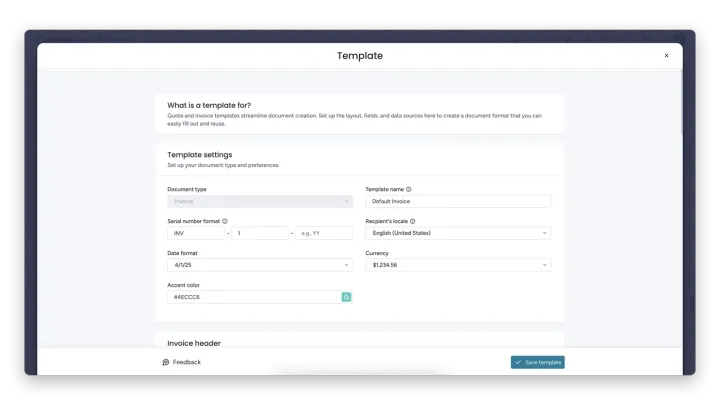
Task: Click the 'Invoice header' section heading
Action: coord(194,343)
